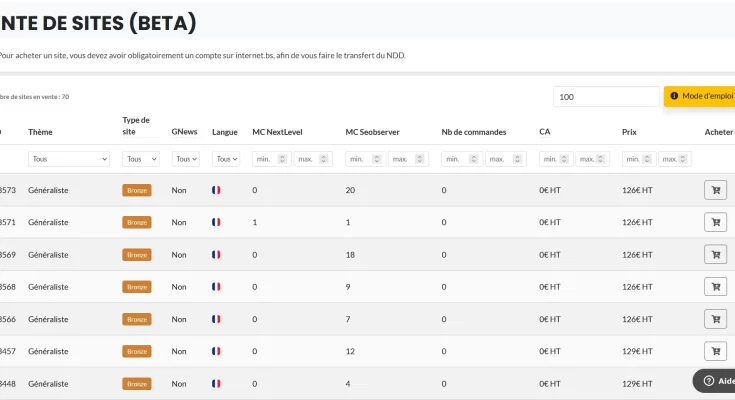
Task: Open the Langue filter dropdown
Action: 226,159
